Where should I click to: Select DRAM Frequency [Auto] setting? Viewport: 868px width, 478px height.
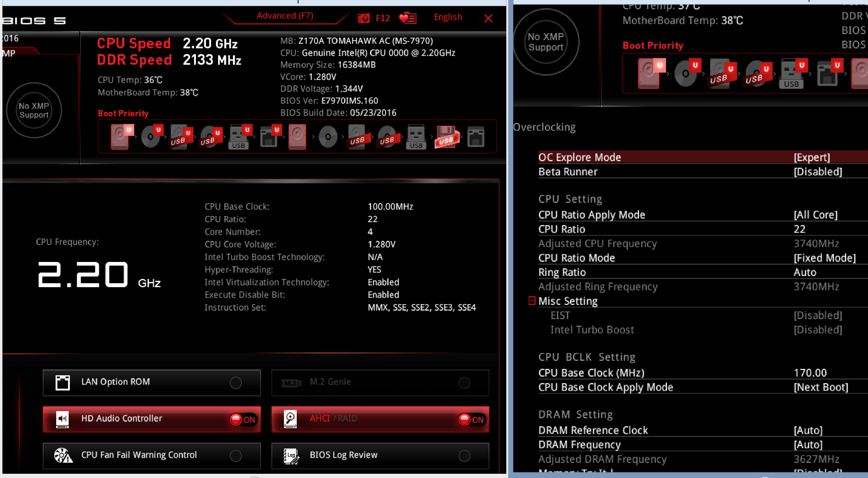808,445
